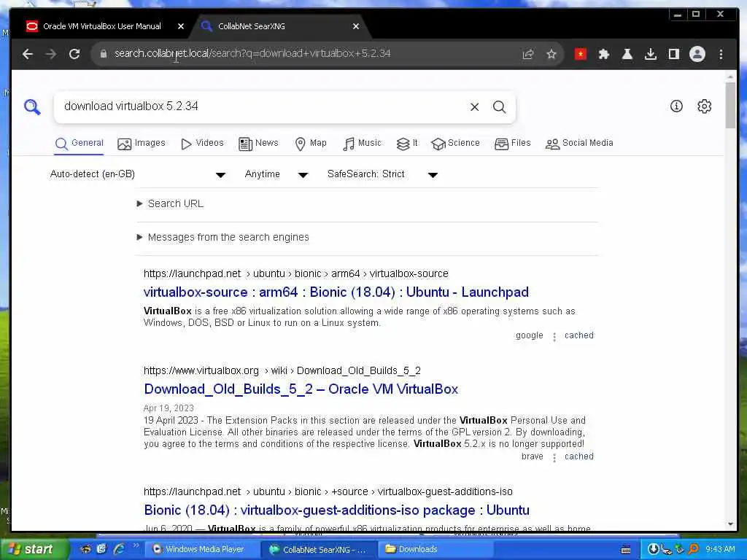Bookmark this page with the star icon

[551, 54]
